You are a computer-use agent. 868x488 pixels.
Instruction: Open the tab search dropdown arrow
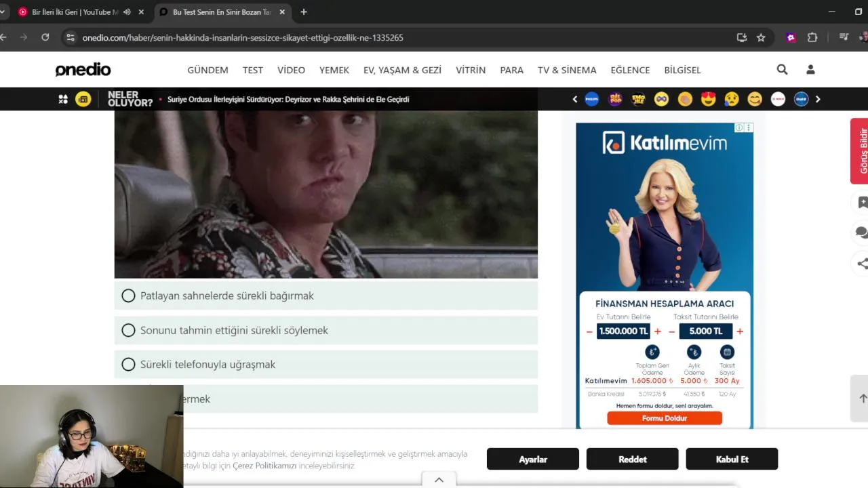coord(2,12)
